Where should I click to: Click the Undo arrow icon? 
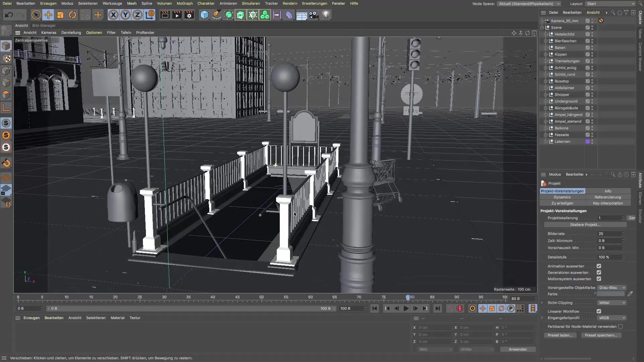pos(9,15)
